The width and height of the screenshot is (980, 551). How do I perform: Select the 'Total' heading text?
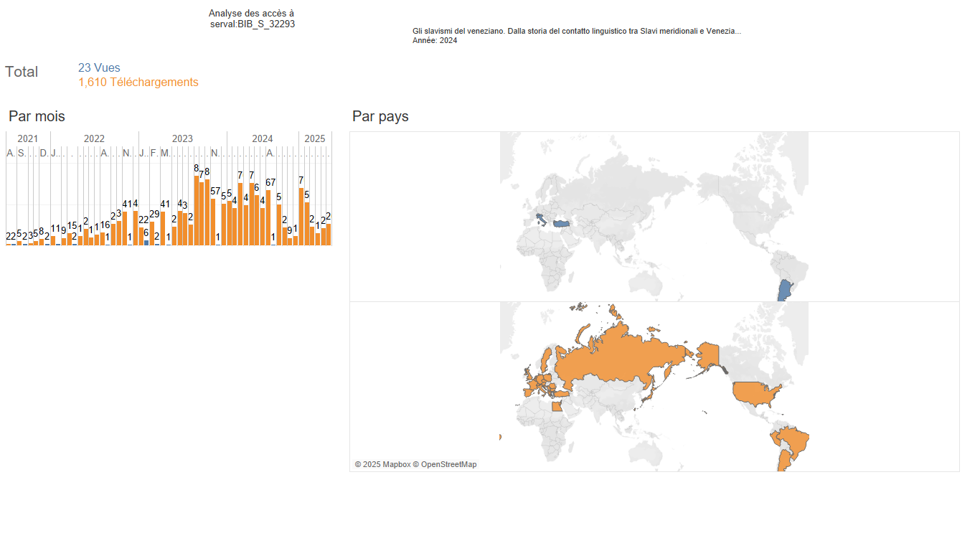coord(22,72)
